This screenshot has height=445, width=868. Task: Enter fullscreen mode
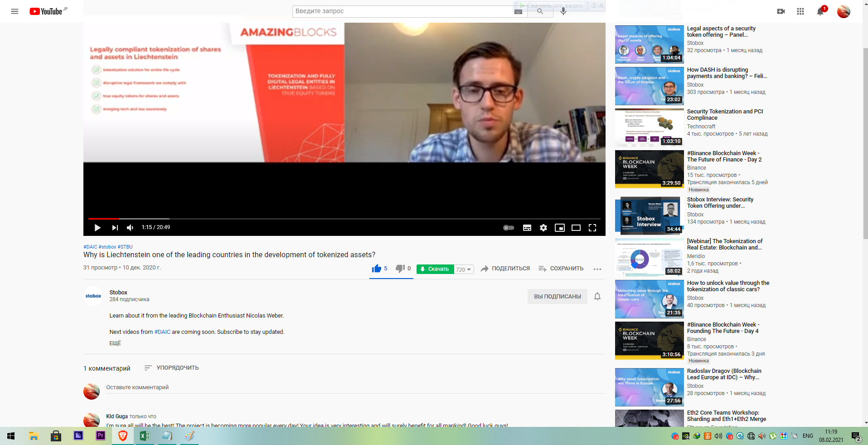click(592, 228)
